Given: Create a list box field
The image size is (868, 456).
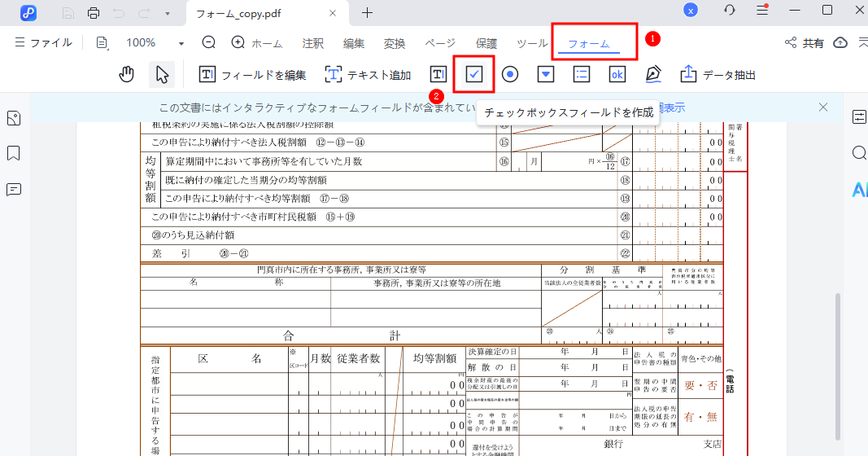Looking at the screenshot, I should (x=582, y=75).
